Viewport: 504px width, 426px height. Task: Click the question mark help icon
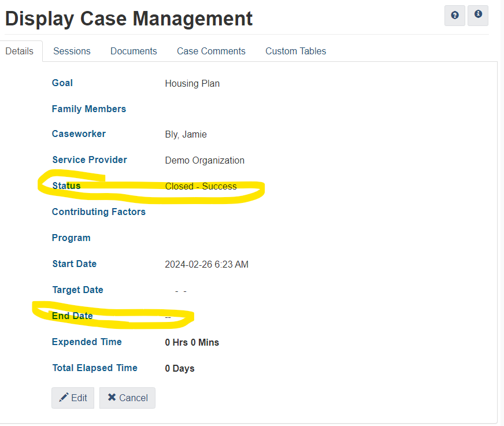[455, 16]
